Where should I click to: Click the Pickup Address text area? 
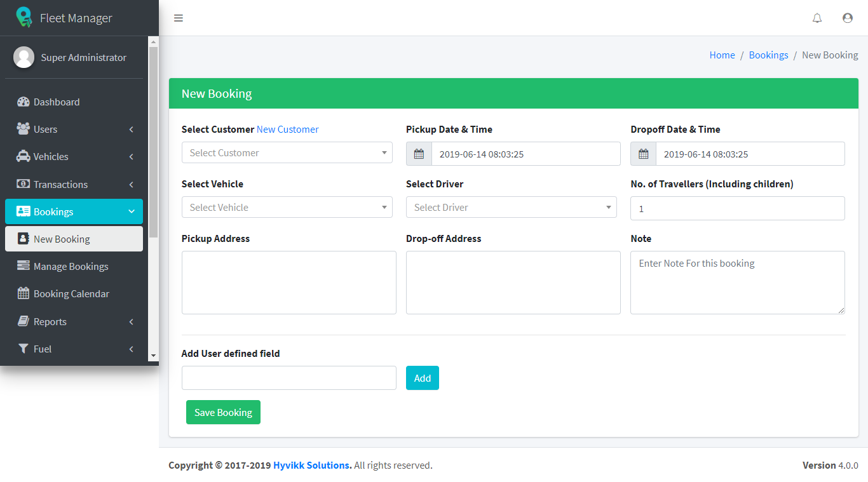pos(289,283)
